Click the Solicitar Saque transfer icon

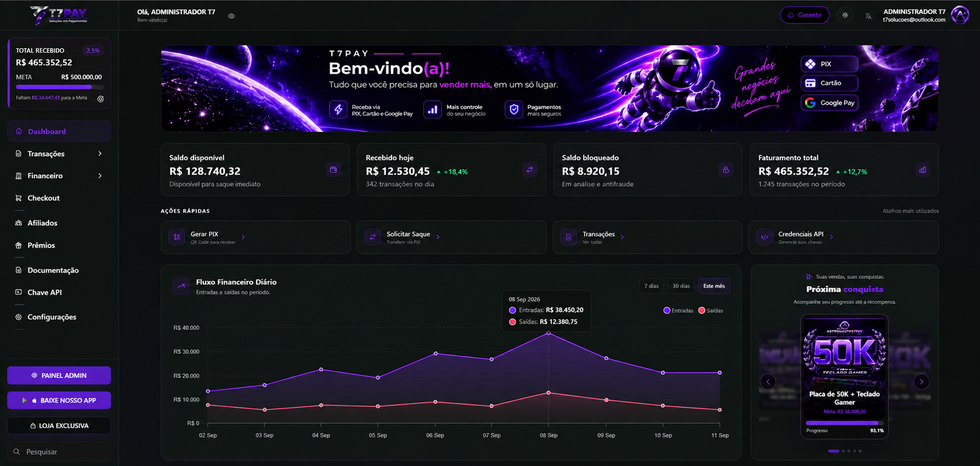point(372,237)
